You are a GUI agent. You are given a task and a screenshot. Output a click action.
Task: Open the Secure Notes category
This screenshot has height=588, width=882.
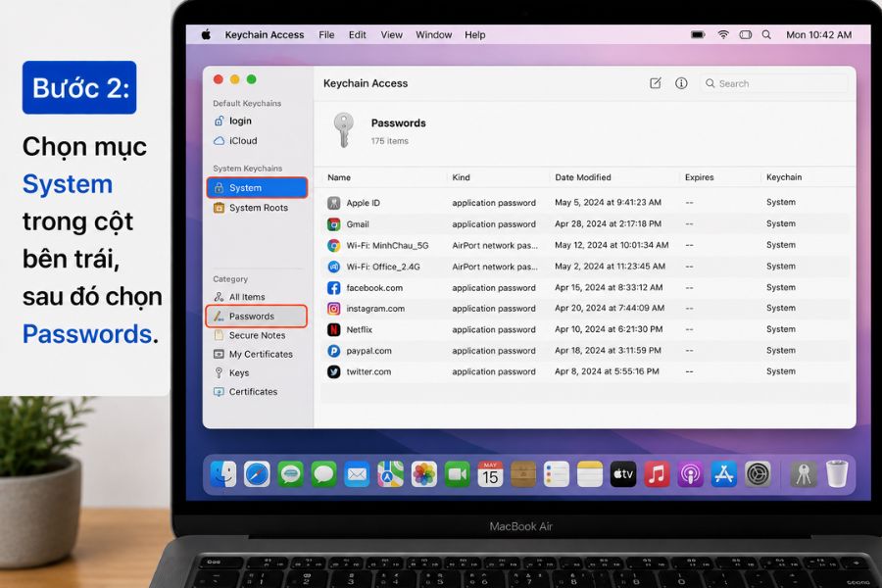click(x=257, y=335)
